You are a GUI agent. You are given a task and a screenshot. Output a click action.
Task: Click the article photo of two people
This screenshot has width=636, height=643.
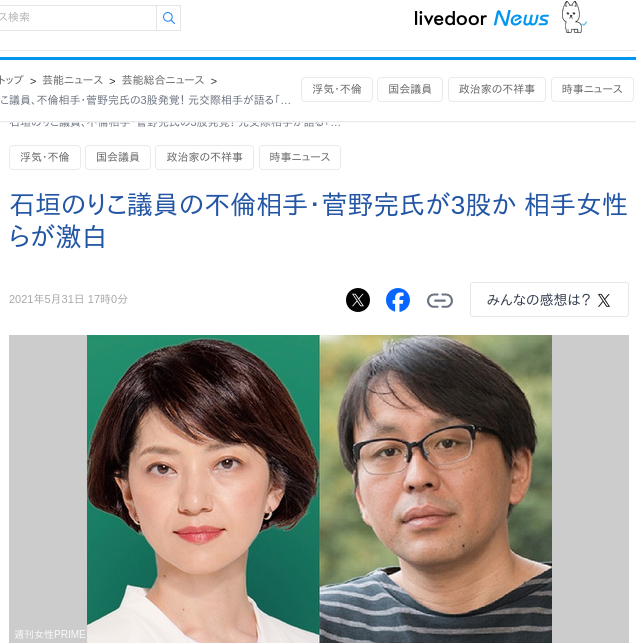point(319,489)
